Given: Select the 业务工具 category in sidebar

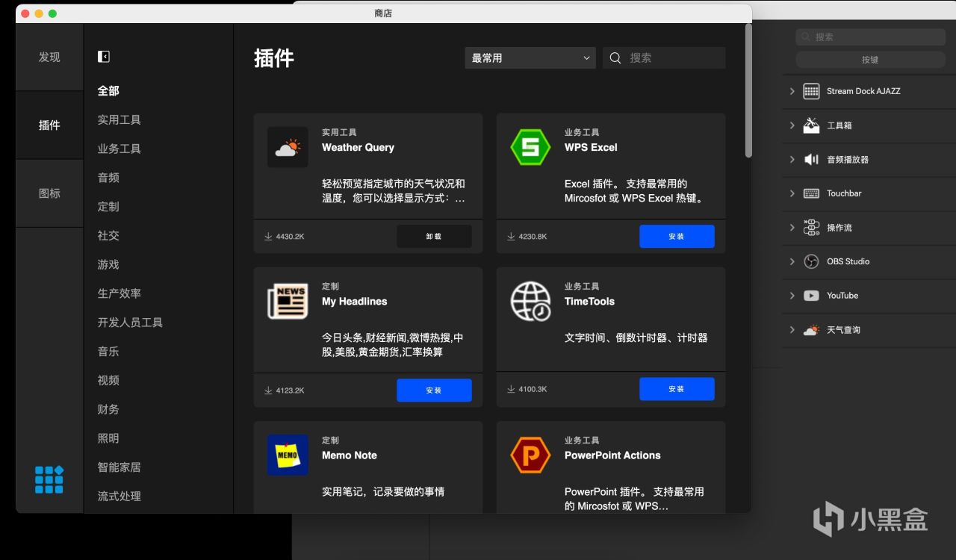Looking at the screenshot, I should (x=119, y=149).
